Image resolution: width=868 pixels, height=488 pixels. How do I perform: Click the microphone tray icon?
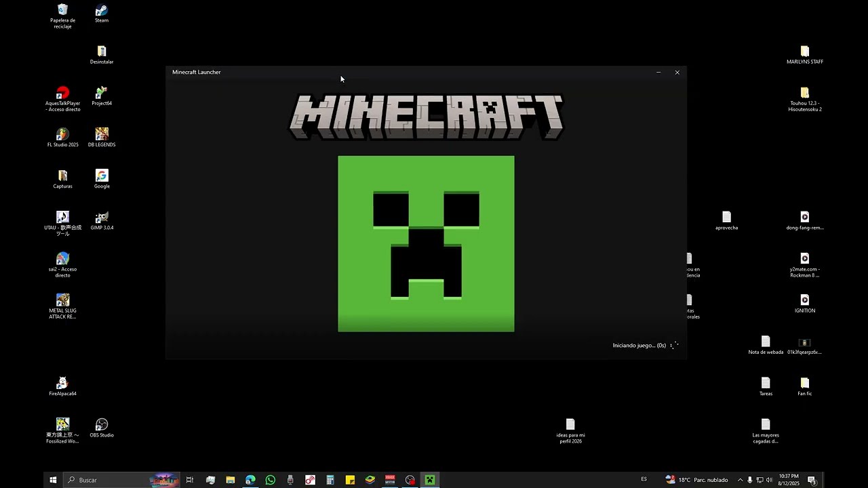[749, 480]
